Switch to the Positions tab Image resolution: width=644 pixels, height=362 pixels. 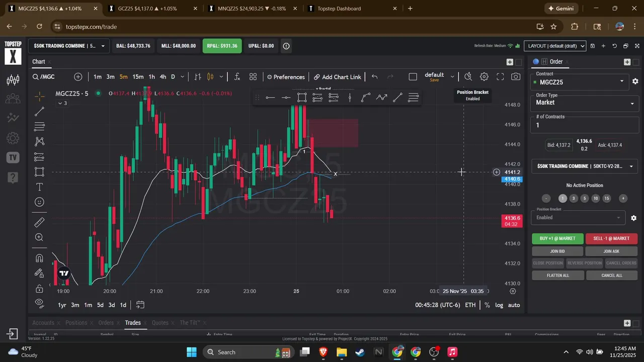[76, 323]
